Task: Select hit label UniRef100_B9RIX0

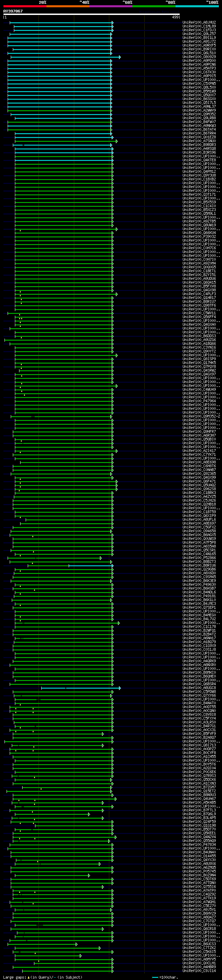Action: [x=199, y=49]
